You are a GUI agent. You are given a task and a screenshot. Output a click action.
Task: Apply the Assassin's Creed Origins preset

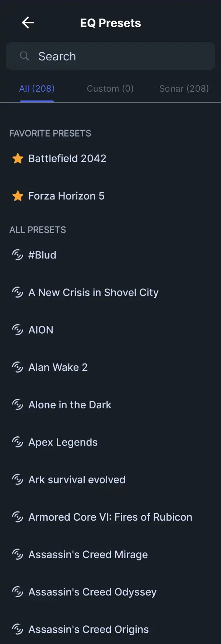(110, 629)
